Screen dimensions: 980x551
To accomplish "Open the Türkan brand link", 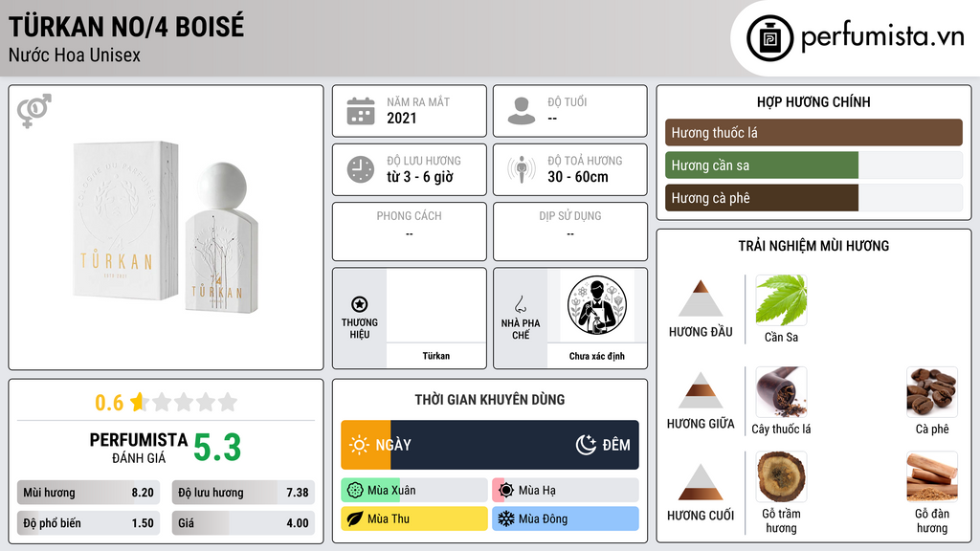I will [x=435, y=356].
